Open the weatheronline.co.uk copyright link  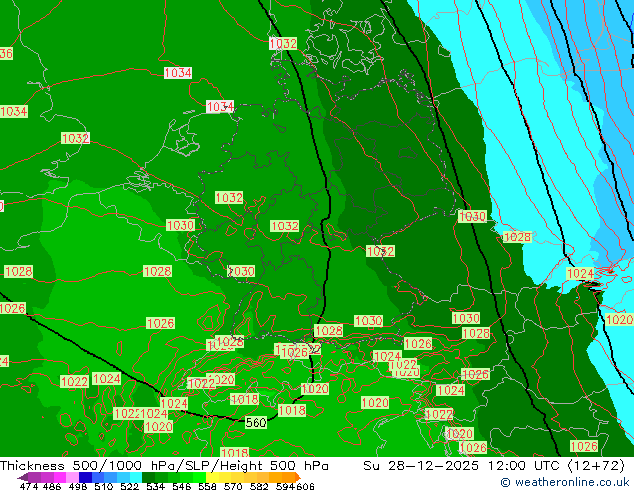click(565, 482)
